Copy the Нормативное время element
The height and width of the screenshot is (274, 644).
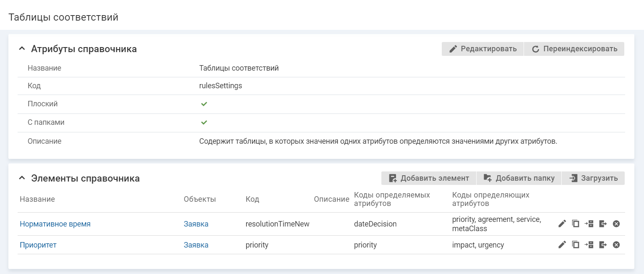click(576, 224)
